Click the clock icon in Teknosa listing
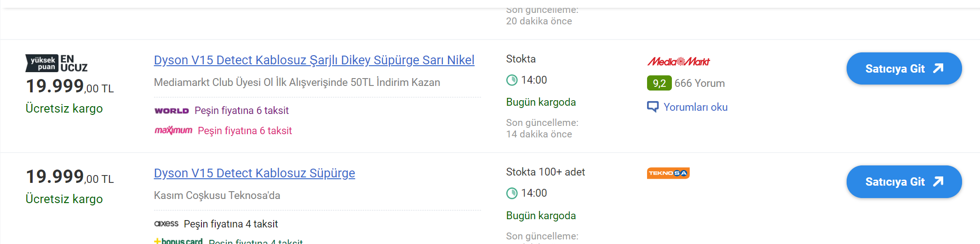The height and width of the screenshot is (244, 980). click(x=512, y=193)
